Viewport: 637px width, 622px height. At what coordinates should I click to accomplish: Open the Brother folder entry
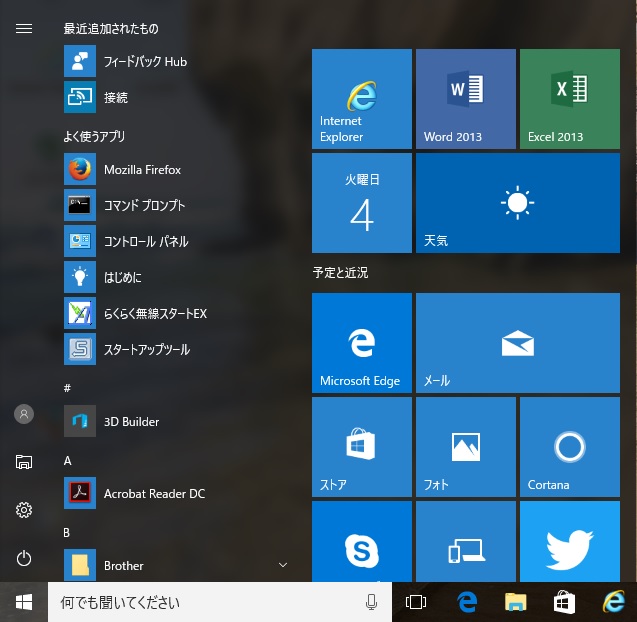(x=177, y=565)
